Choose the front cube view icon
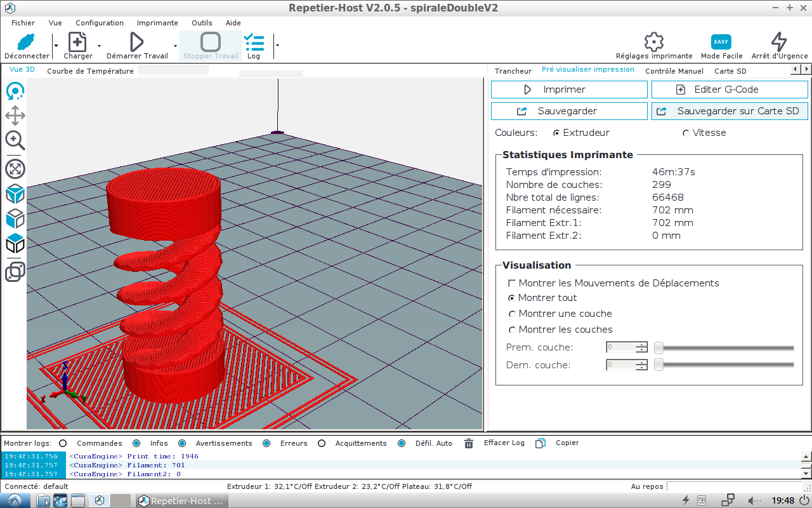The height and width of the screenshot is (508, 812). 15,218
